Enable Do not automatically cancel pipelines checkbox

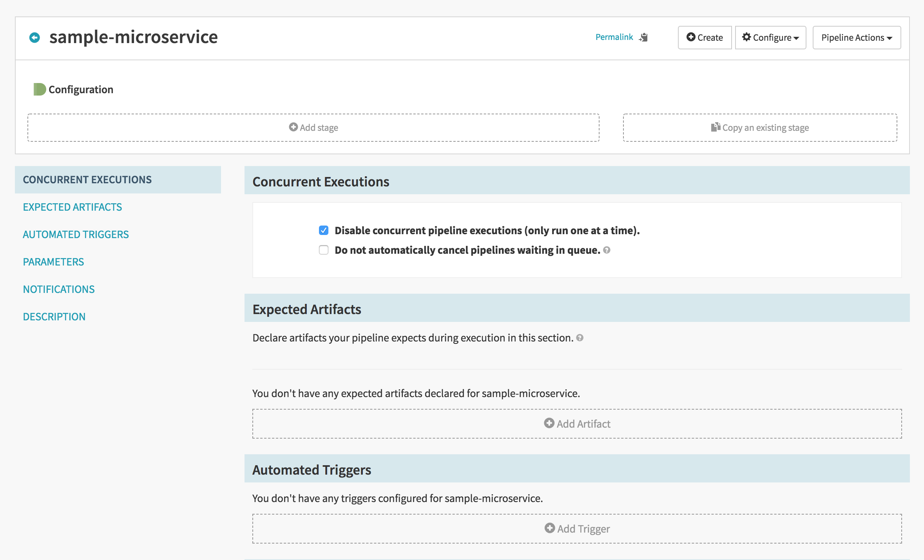[324, 250]
